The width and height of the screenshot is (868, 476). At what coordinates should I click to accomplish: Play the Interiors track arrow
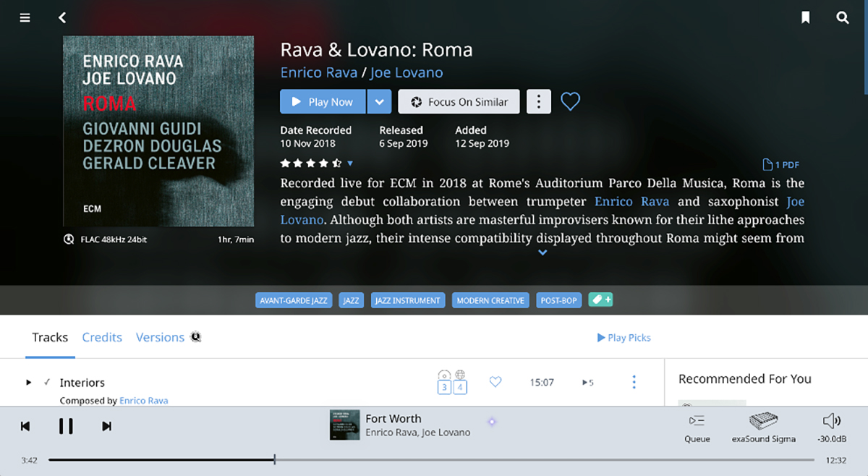(29, 382)
